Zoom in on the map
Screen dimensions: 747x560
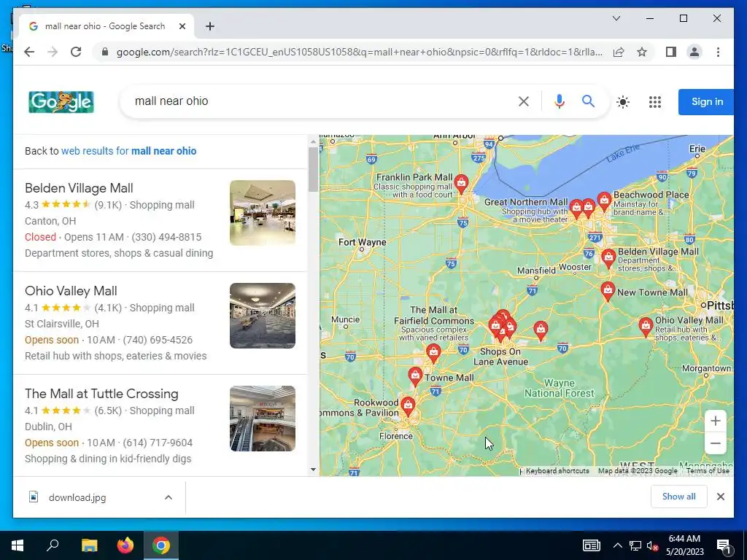click(715, 421)
